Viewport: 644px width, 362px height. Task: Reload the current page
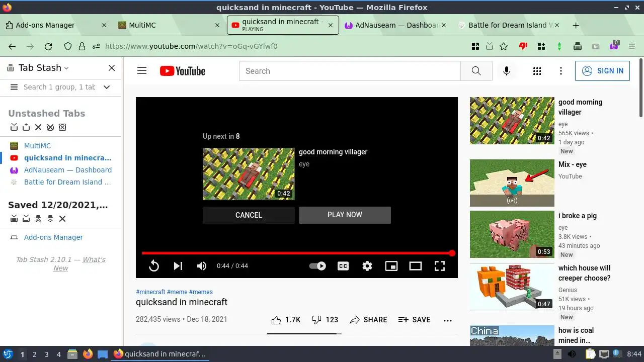48,46
